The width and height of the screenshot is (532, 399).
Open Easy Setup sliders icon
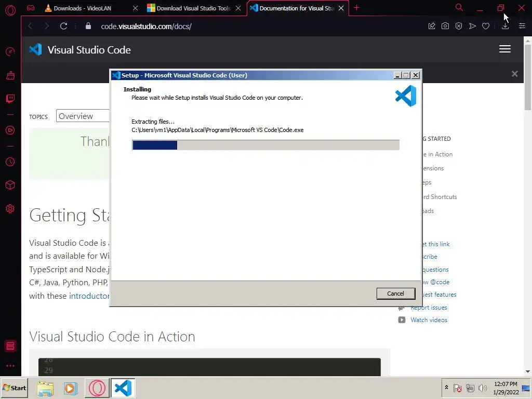pyautogui.click(x=522, y=26)
